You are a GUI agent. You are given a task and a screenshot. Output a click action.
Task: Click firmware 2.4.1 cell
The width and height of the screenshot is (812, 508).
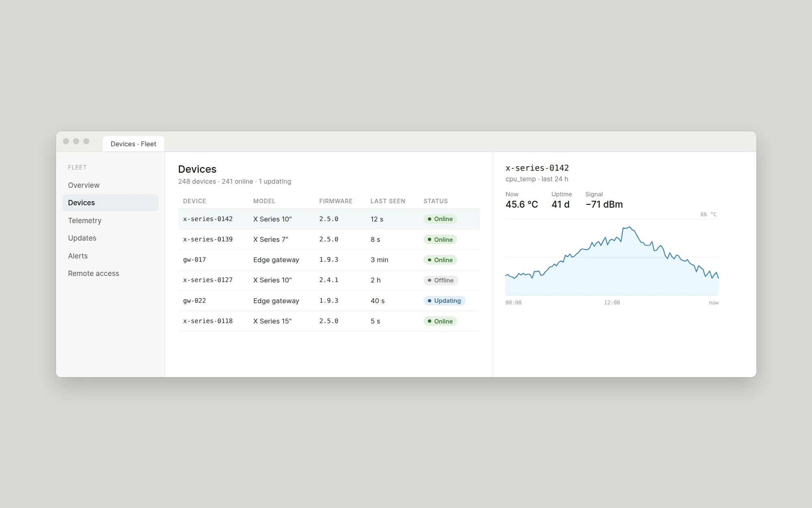tap(329, 280)
